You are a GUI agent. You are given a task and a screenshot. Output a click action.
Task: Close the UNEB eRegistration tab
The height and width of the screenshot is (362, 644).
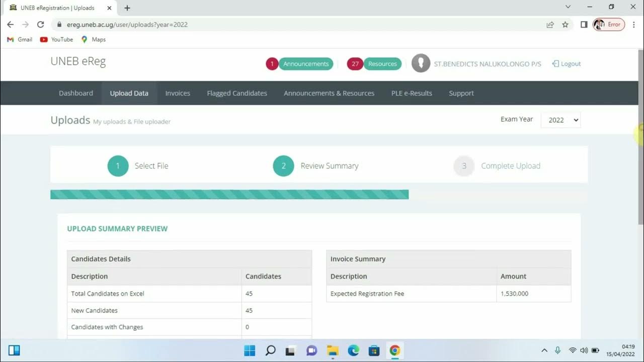pyautogui.click(x=109, y=8)
